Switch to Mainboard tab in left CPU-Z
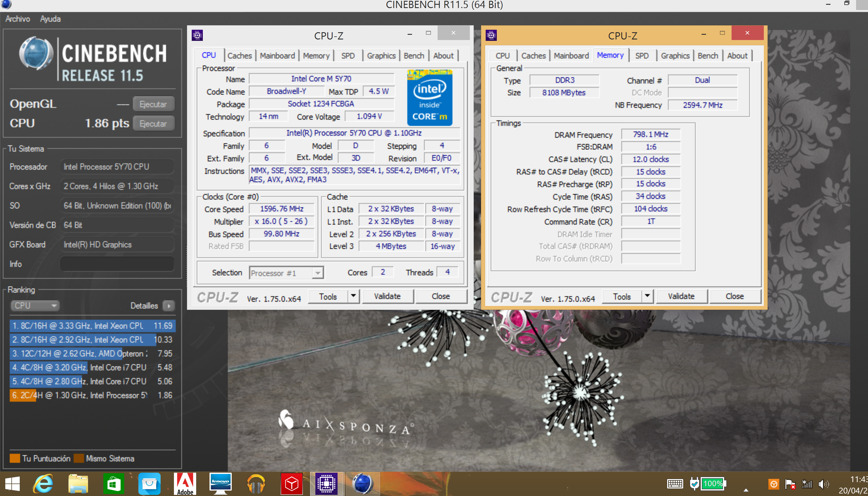 point(277,56)
